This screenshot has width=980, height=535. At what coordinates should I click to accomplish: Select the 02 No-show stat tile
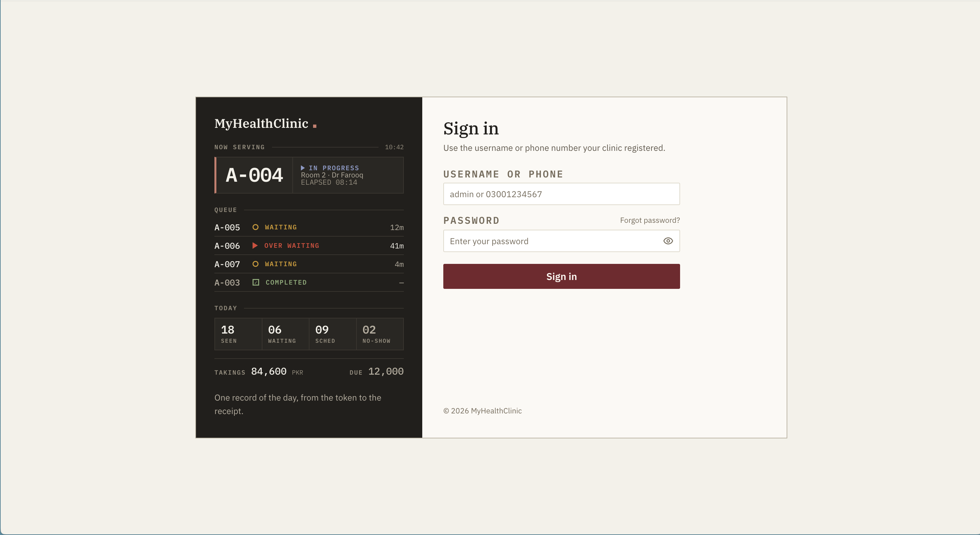point(380,334)
